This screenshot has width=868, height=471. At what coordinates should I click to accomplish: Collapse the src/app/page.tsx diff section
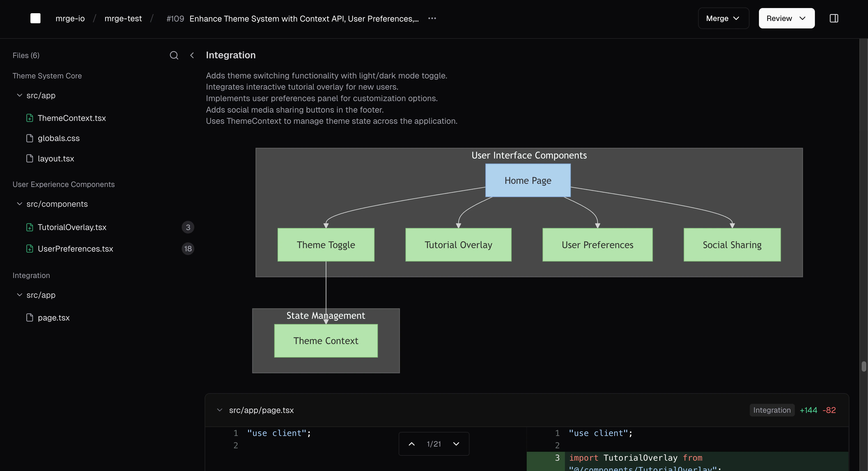[x=219, y=410]
